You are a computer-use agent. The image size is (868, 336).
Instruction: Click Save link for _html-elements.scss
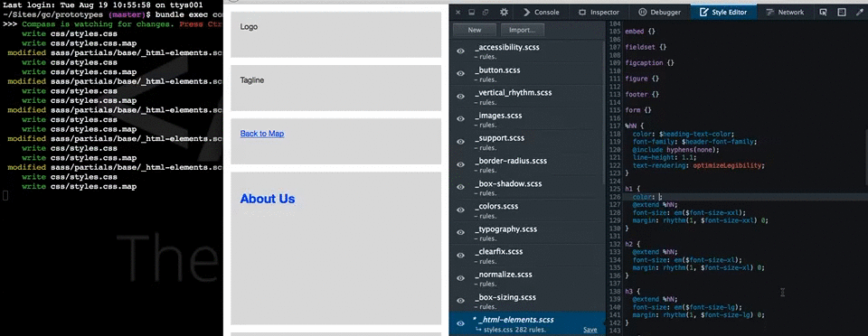point(590,330)
